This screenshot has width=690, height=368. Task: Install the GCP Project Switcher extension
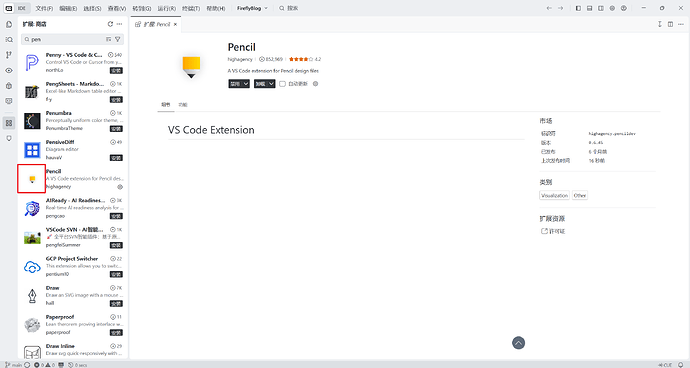coord(116,274)
